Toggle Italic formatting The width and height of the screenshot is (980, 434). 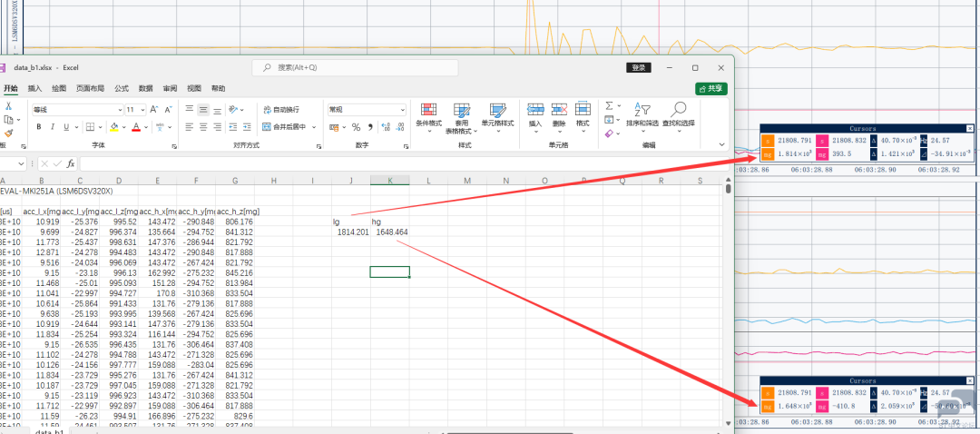tap(53, 127)
